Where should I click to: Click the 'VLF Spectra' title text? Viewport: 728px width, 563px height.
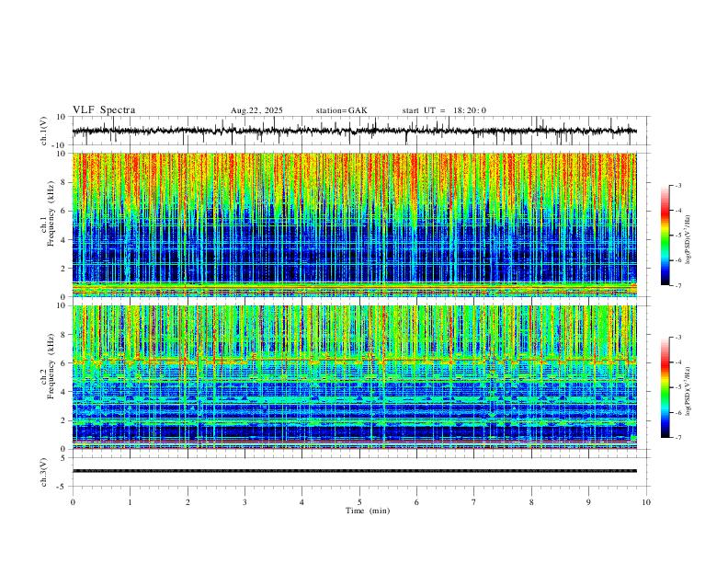[x=104, y=110]
